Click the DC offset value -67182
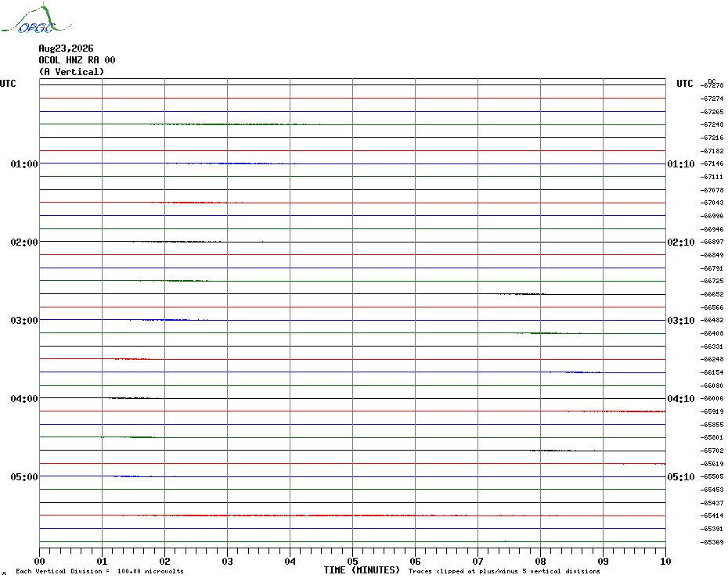The image size is (728, 582). 712,151
